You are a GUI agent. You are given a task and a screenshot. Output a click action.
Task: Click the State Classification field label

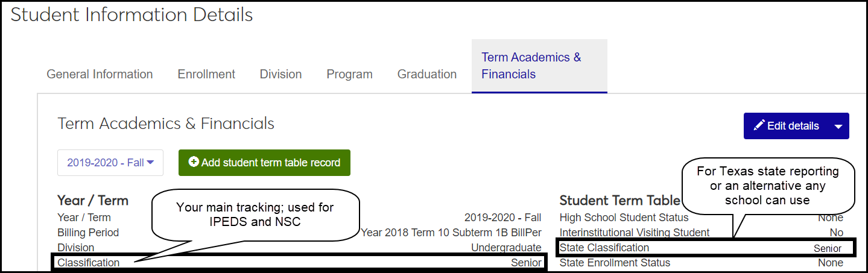tap(604, 248)
